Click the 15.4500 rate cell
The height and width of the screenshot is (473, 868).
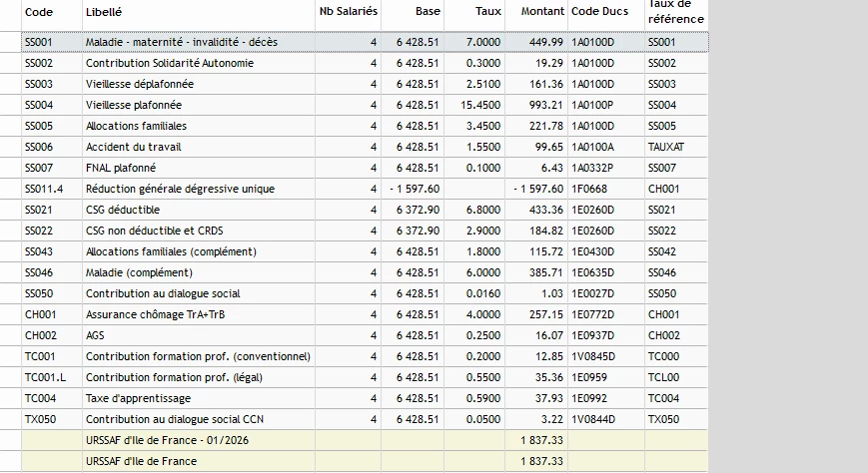[480, 106]
